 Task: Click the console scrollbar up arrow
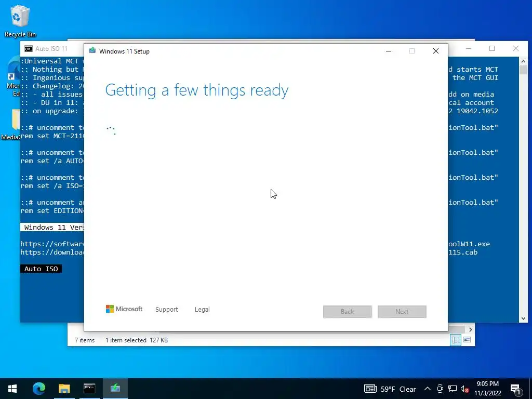coord(523,61)
